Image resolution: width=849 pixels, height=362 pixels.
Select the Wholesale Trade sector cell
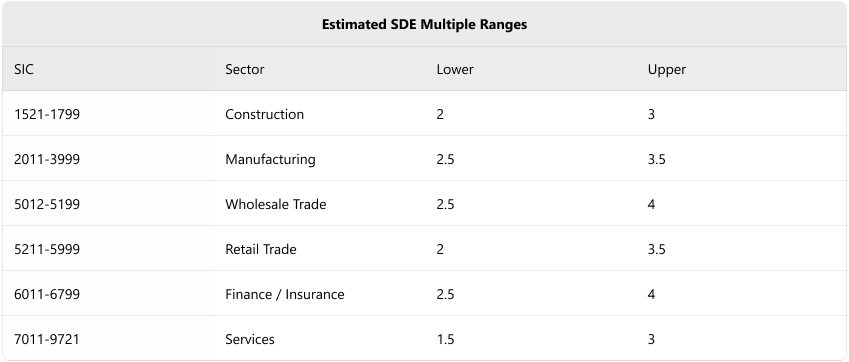pos(276,204)
